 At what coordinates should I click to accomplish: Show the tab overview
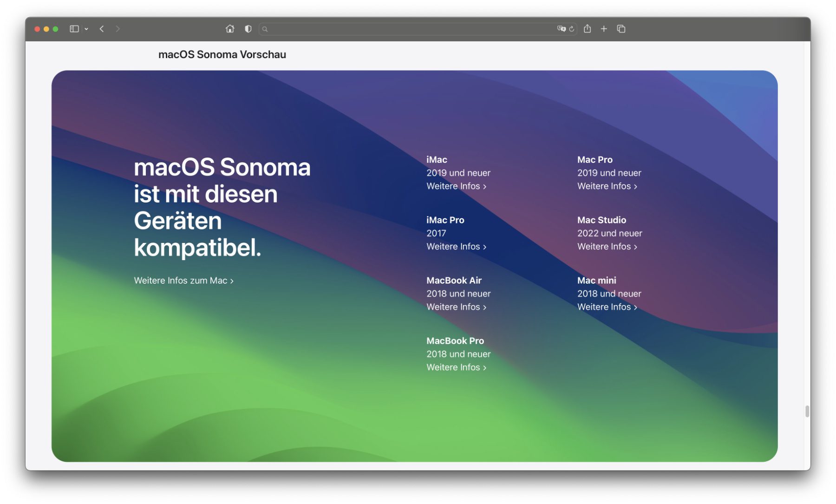(x=621, y=29)
